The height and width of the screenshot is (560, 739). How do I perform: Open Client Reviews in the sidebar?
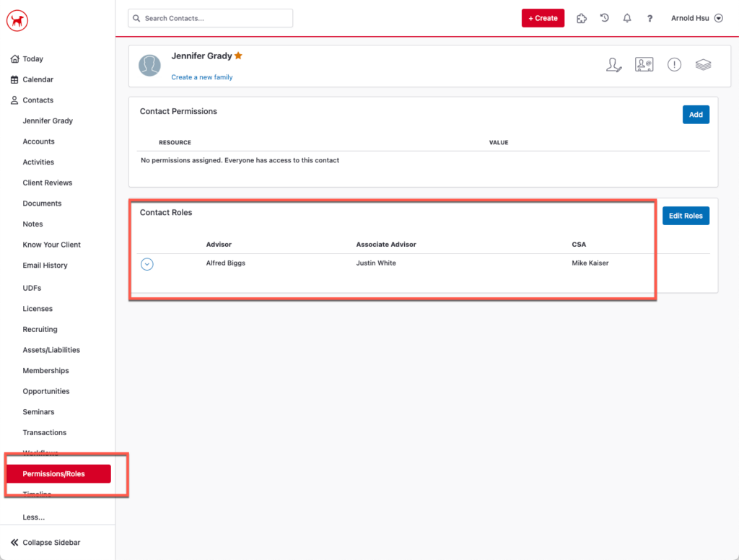point(48,183)
